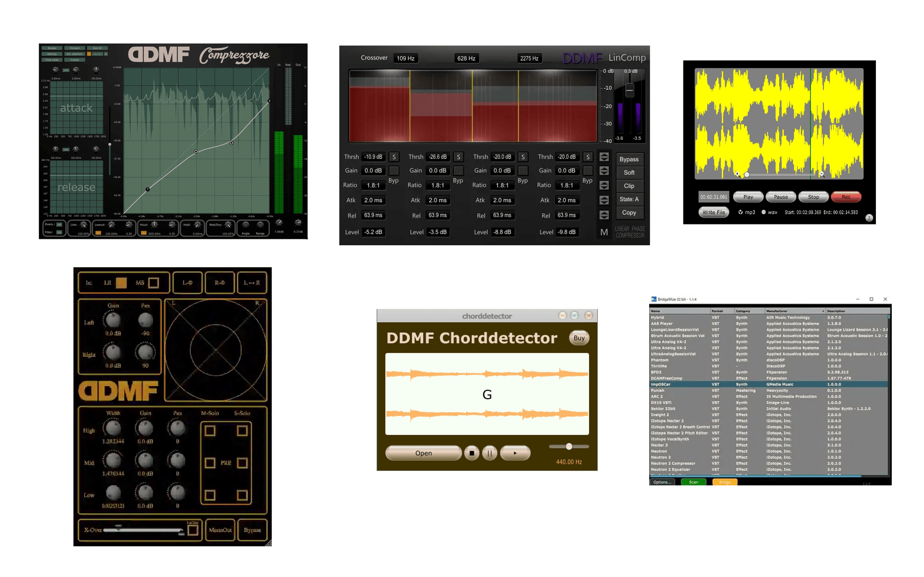Click Options in BridgeWize
Image resolution: width=924 pixels, height=577 pixels.
coord(662,482)
